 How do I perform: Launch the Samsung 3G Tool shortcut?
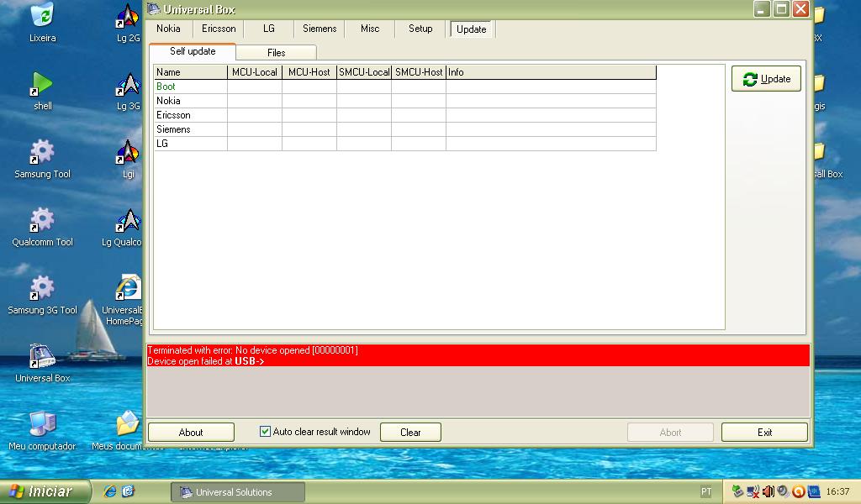pyautogui.click(x=42, y=289)
